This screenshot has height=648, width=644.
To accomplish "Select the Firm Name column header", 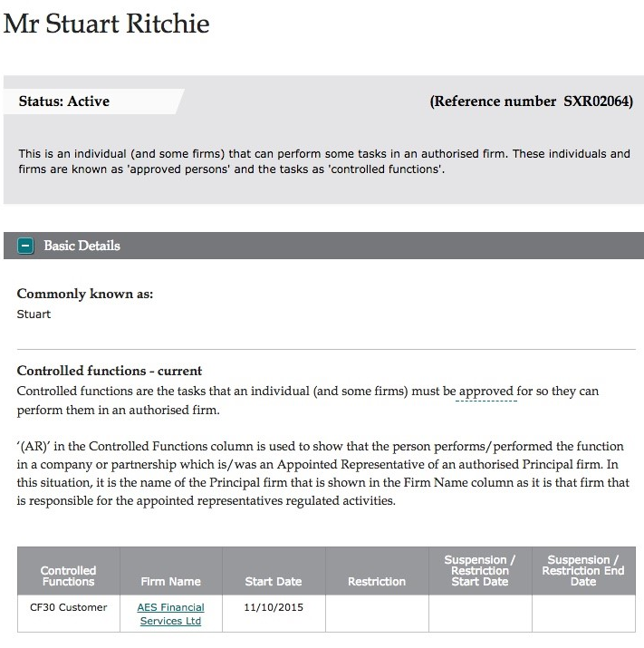I will (171, 571).
